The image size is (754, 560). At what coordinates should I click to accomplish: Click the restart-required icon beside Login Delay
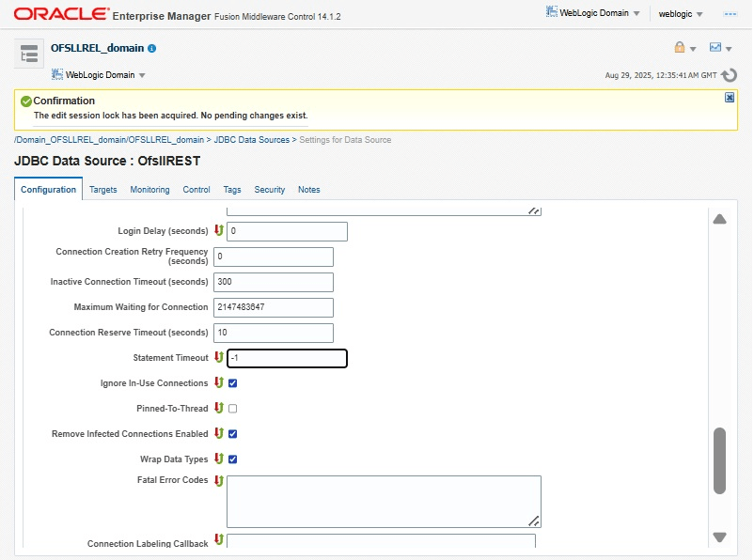pos(219,230)
